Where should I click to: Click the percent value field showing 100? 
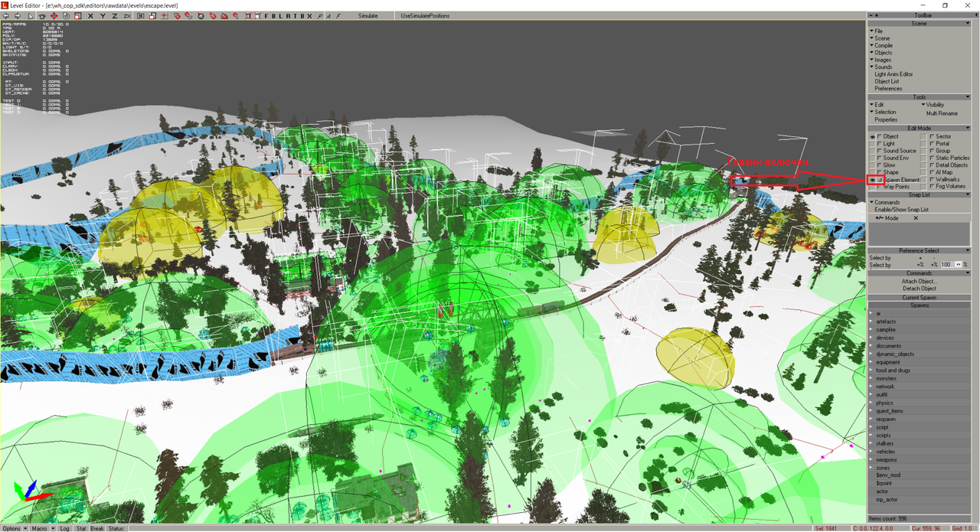click(947, 264)
